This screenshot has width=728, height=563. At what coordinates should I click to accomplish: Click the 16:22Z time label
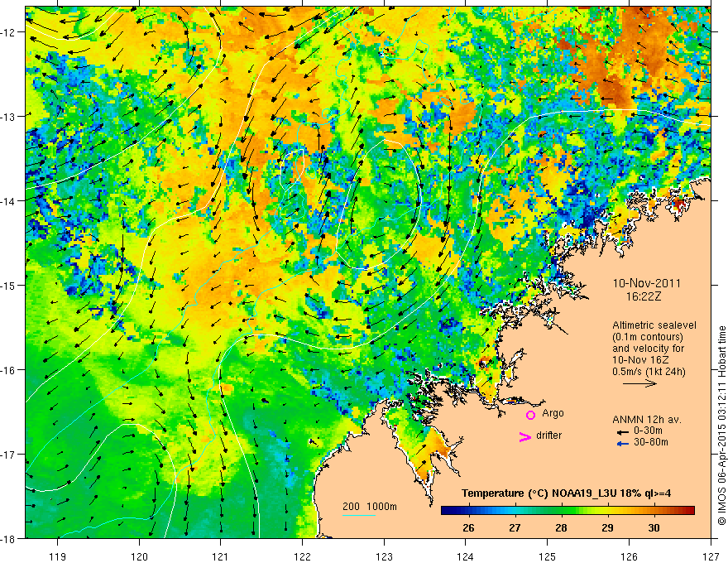(647, 295)
